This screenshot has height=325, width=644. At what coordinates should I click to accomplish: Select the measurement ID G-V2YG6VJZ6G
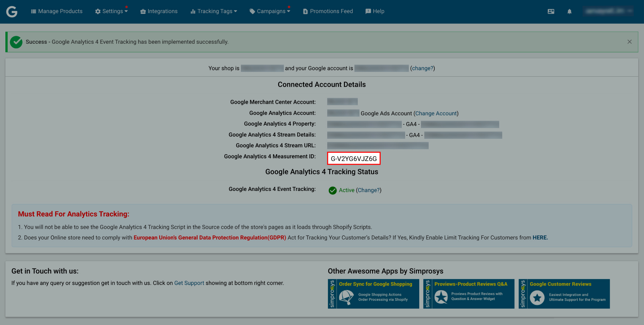coord(354,159)
